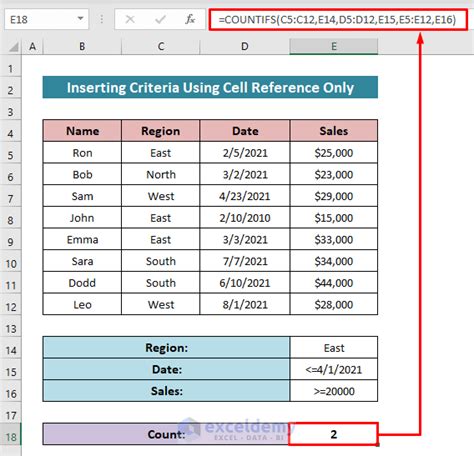Click the Enter checkmark icon in formula bar
Image resolution: width=474 pixels, height=456 pixels.
click(x=160, y=20)
